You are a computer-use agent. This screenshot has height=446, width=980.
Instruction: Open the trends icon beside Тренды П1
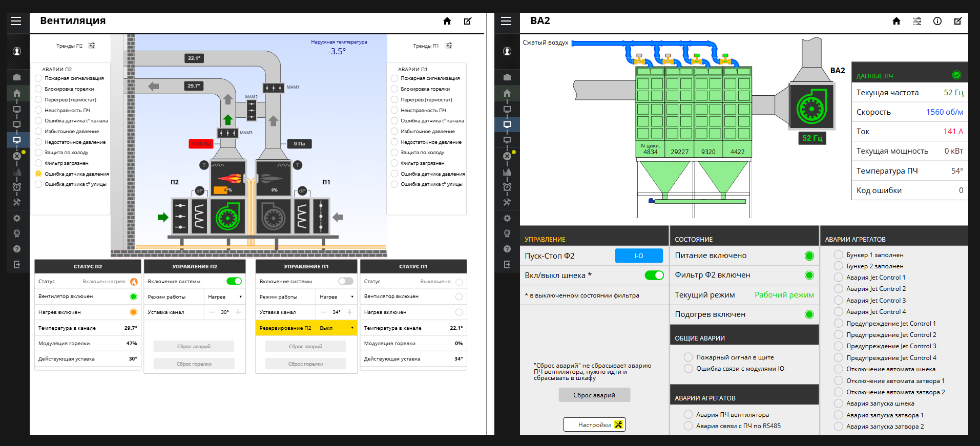coord(449,46)
